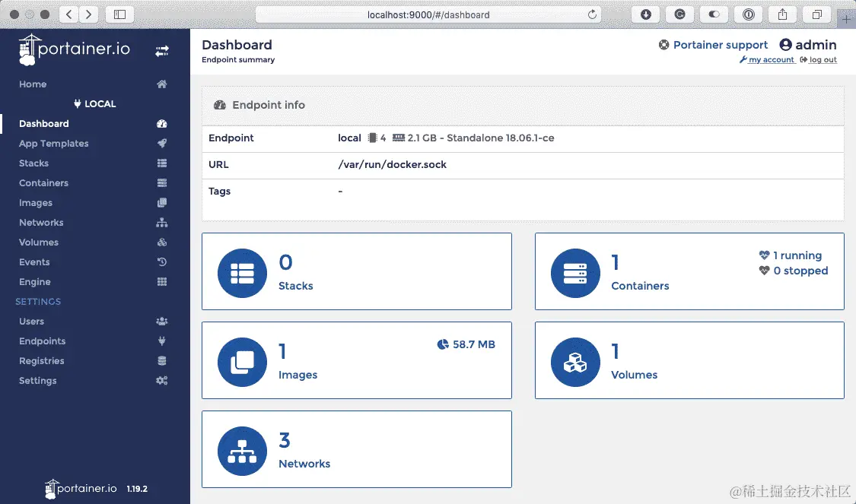
Task: Click the Settings gears icon in sidebar
Action: click(x=161, y=381)
